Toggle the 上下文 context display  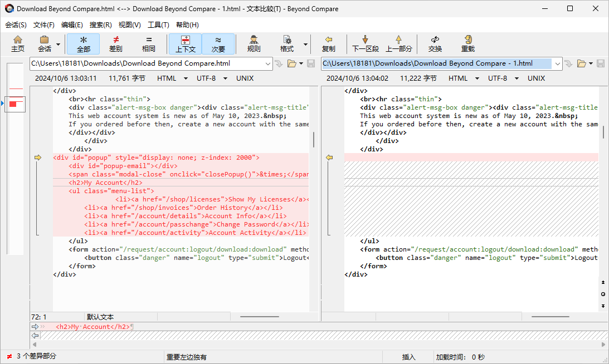pyautogui.click(x=186, y=44)
